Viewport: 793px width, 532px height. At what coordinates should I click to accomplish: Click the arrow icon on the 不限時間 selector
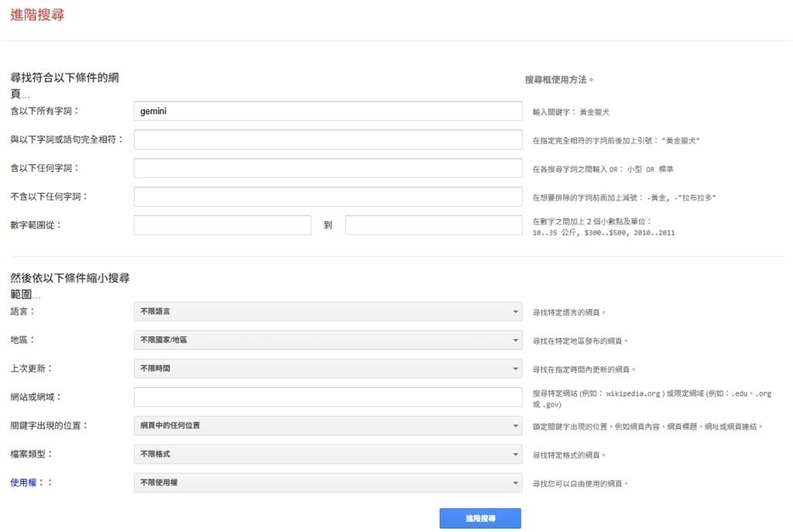coord(513,369)
